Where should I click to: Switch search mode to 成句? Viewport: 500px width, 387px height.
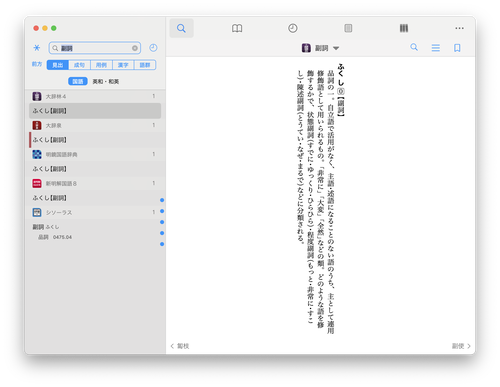tap(79, 65)
